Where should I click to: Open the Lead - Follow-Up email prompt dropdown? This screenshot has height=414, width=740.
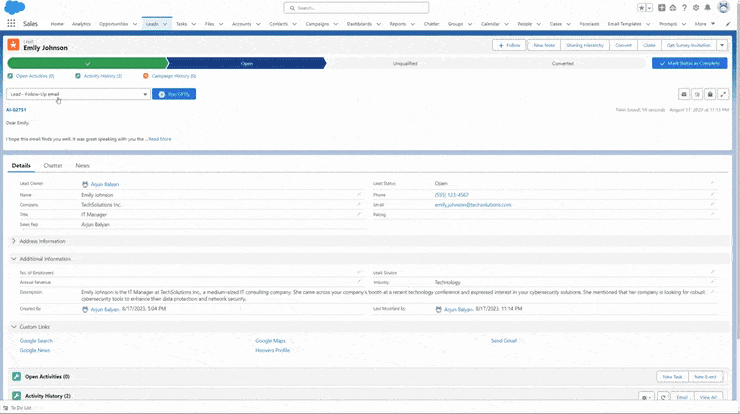tap(78, 94)
